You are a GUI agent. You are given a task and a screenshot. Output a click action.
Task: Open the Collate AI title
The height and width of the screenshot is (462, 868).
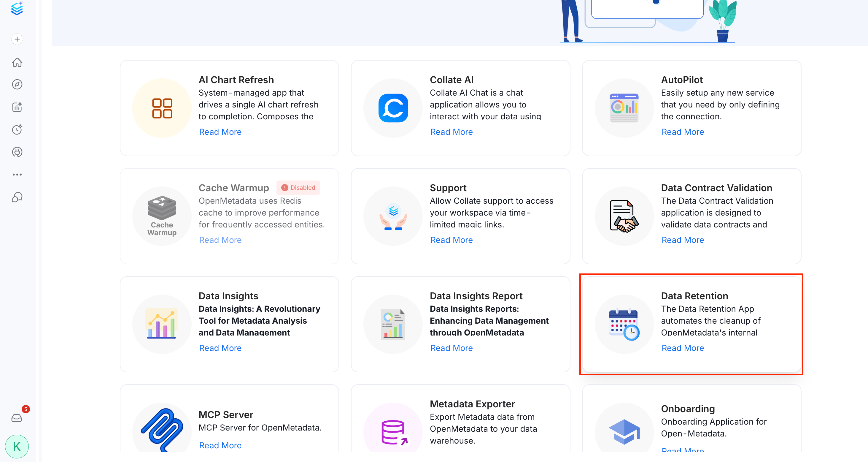tap(452, 80)
